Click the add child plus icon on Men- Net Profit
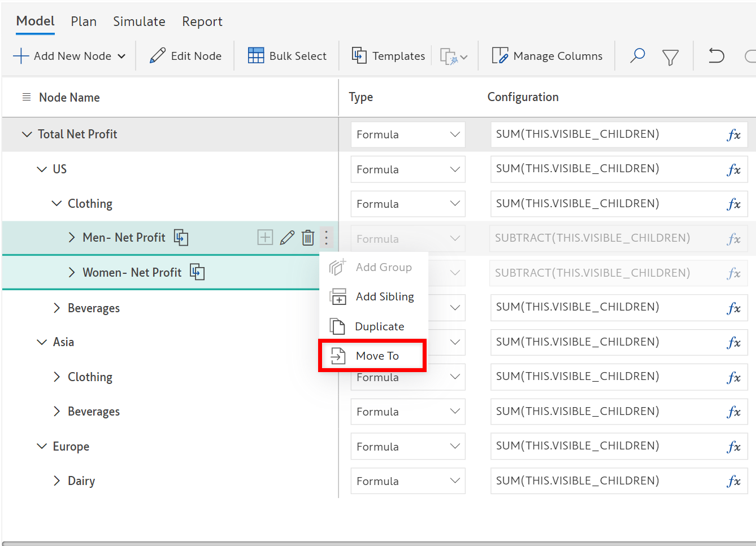Screen dimensions: 756x546 pos(265,238)
